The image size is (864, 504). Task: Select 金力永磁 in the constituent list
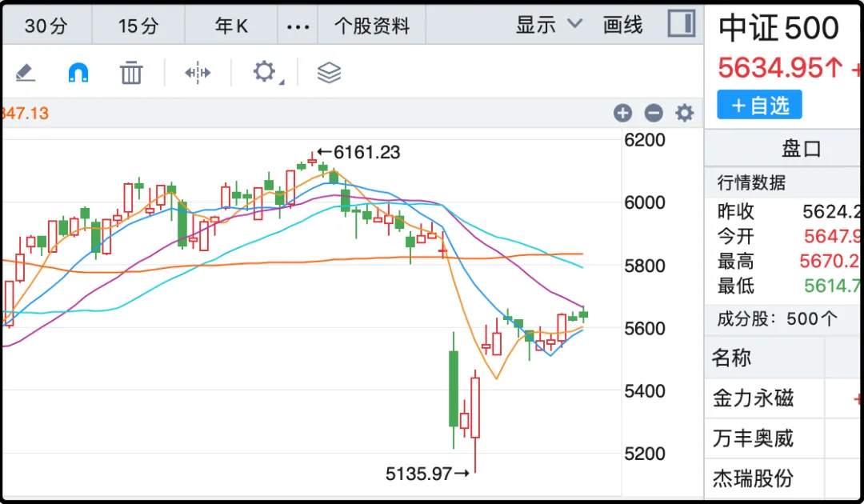point(754,398)
